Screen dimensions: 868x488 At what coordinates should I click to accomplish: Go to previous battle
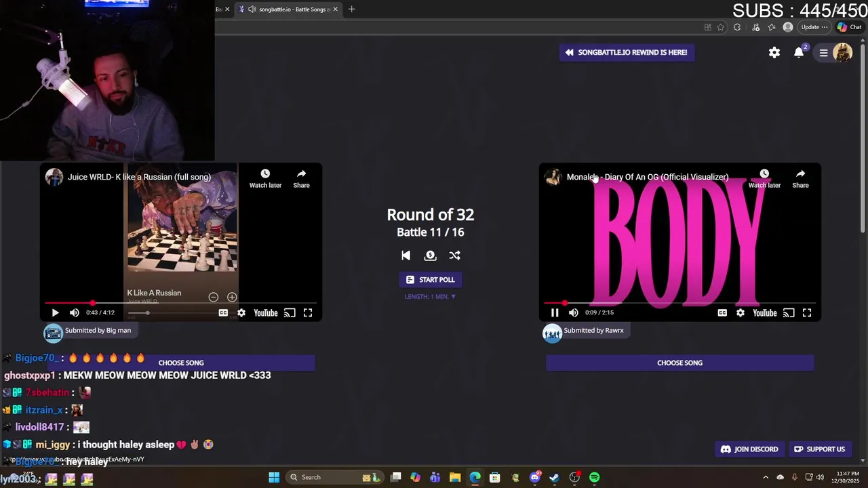pyautogui.click(x=406, y=256)
